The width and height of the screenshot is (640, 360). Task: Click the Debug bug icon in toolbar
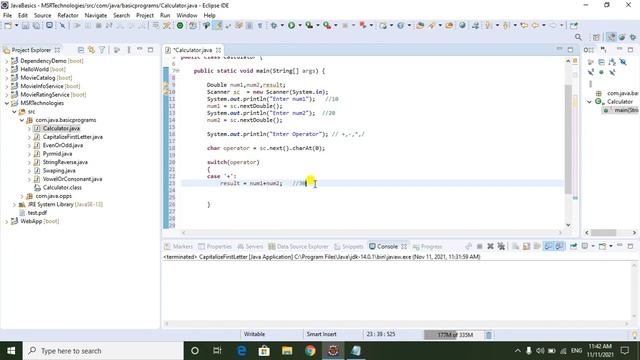click(274, 25)
